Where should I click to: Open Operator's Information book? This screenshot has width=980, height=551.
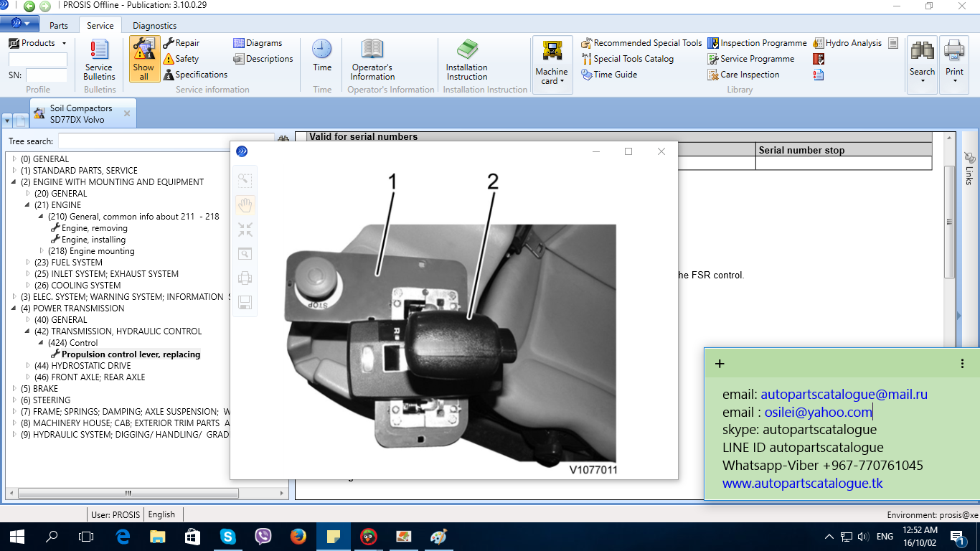click(372, 60)
